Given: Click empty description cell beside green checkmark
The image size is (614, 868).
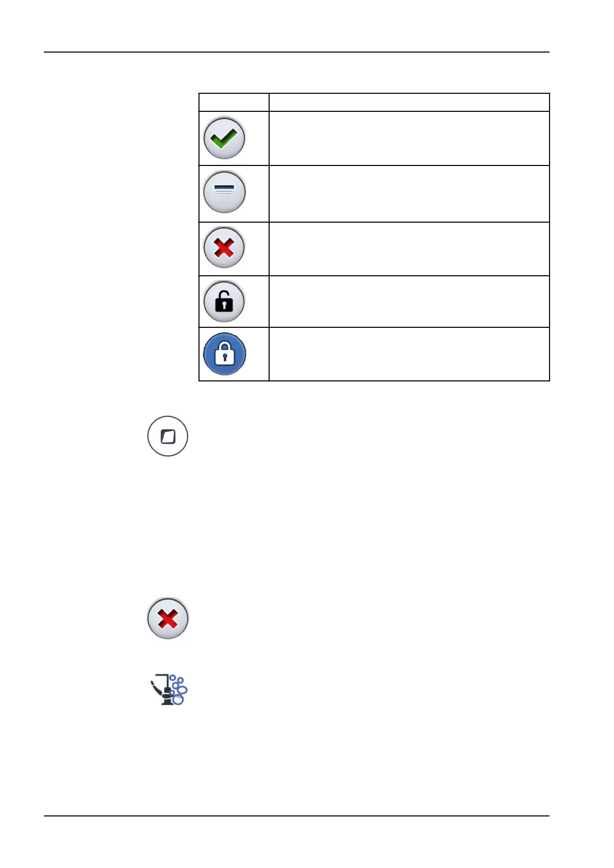Looking at the screenshot, I should pos(409,138).
